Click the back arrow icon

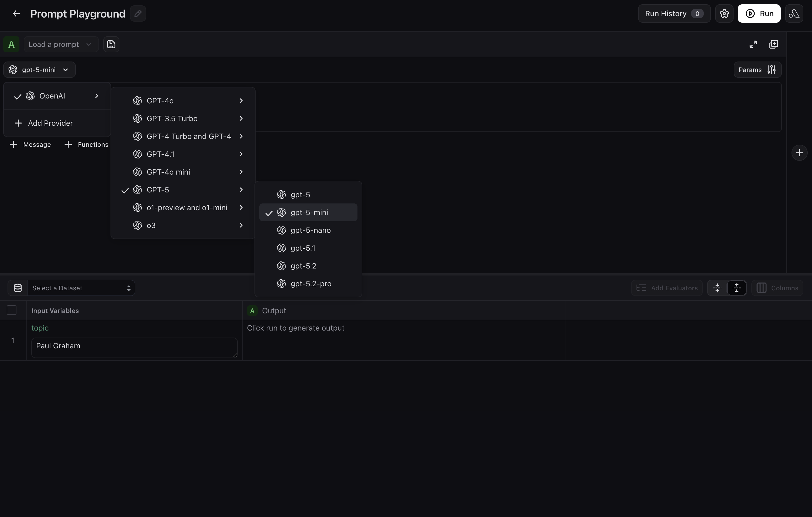tap(16, 13)
